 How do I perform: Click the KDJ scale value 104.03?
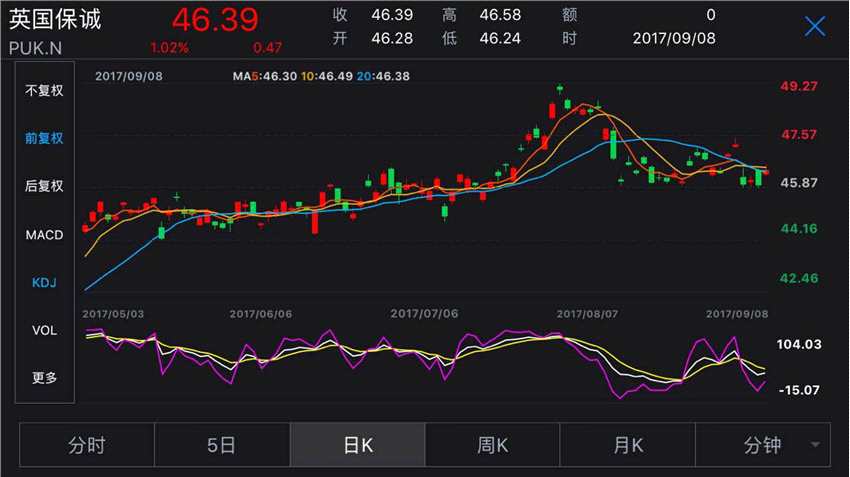[799, 344]
